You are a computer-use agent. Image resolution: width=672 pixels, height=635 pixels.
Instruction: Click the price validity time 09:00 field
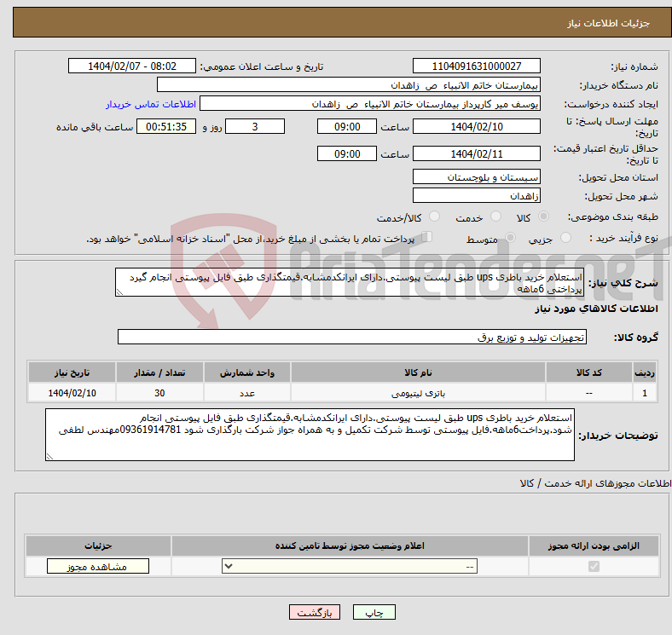click(347, 153)
